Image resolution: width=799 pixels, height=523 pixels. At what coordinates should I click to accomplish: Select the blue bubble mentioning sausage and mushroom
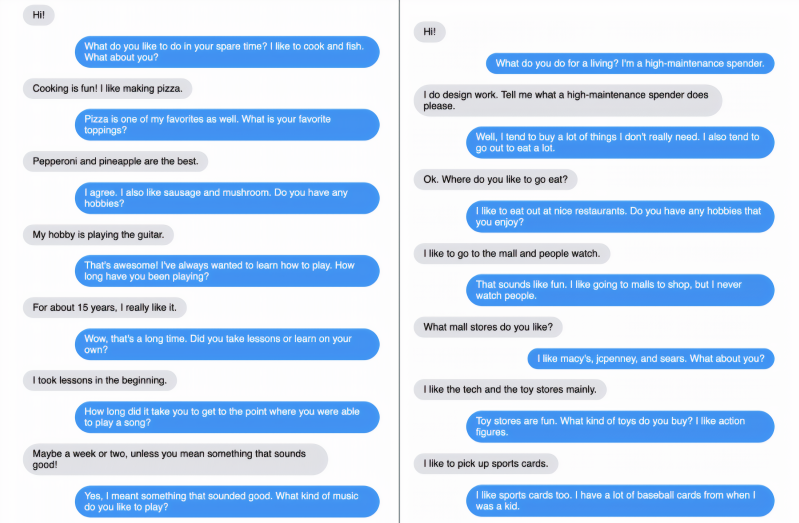click(228, 197)
